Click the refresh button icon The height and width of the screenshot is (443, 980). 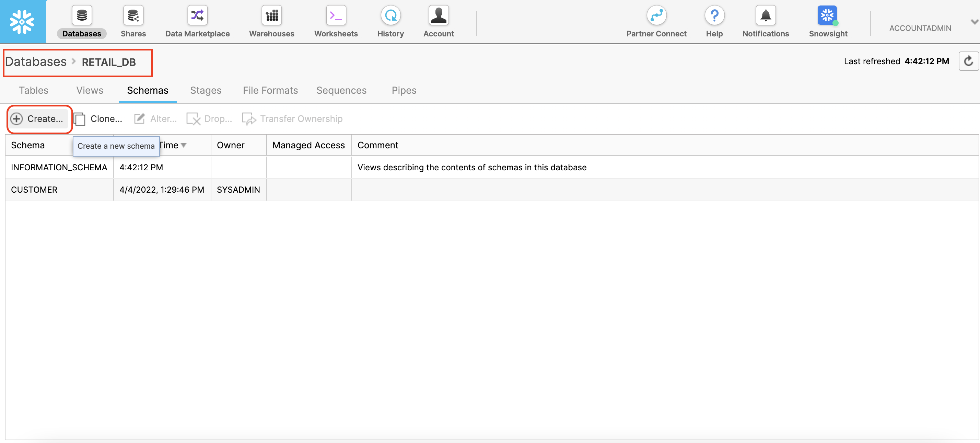click(x=968, y=61)
